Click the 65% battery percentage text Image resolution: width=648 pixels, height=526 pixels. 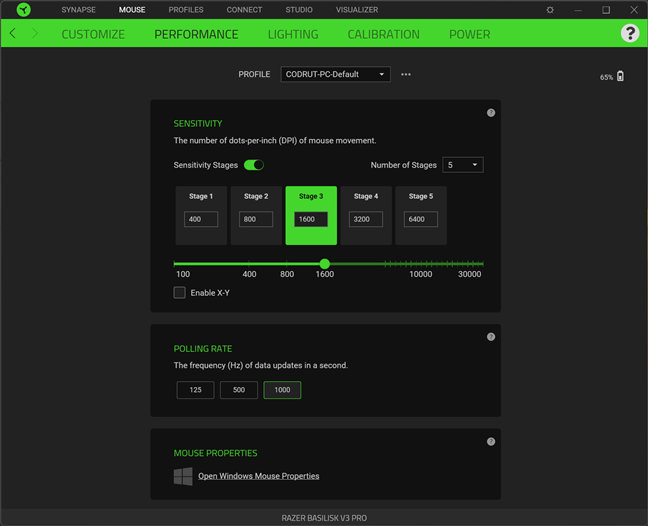tap(606, 77)
